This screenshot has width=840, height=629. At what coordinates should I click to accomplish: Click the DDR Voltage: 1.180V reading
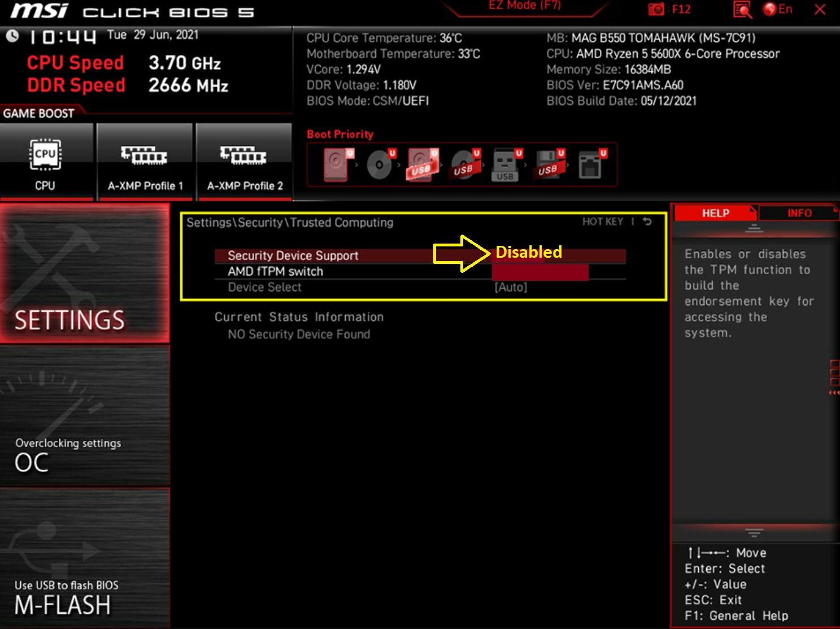pos(362,85)
